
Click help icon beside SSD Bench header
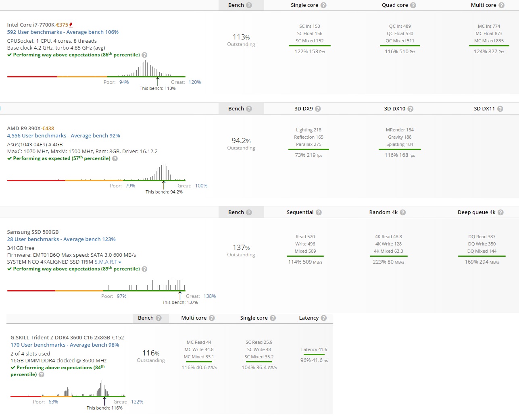[249, 212]
